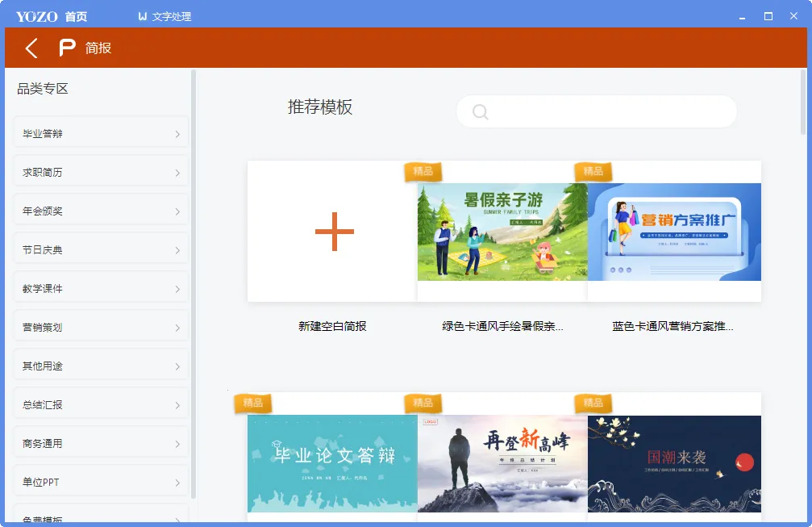Expand the 求职简历 category arrow
The width and height of the screenshot is (812, 527).
(x=177, y=173)
